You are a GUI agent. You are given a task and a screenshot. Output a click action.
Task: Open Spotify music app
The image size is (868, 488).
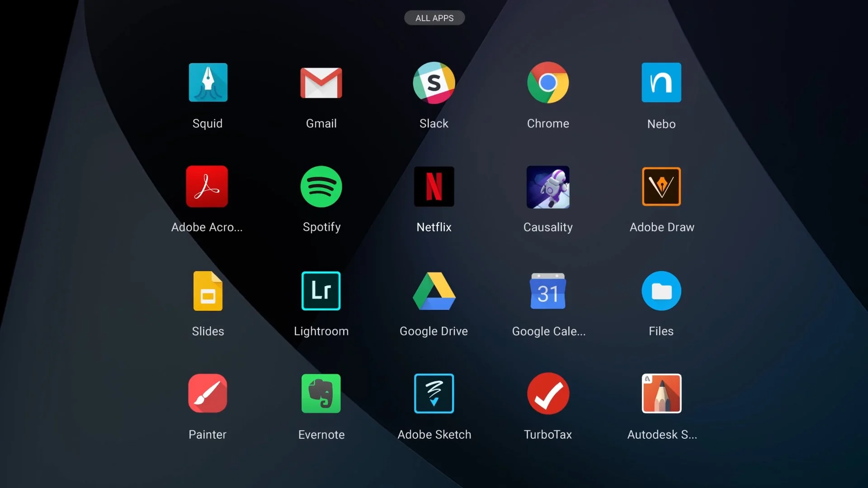(x=321, y=187)
